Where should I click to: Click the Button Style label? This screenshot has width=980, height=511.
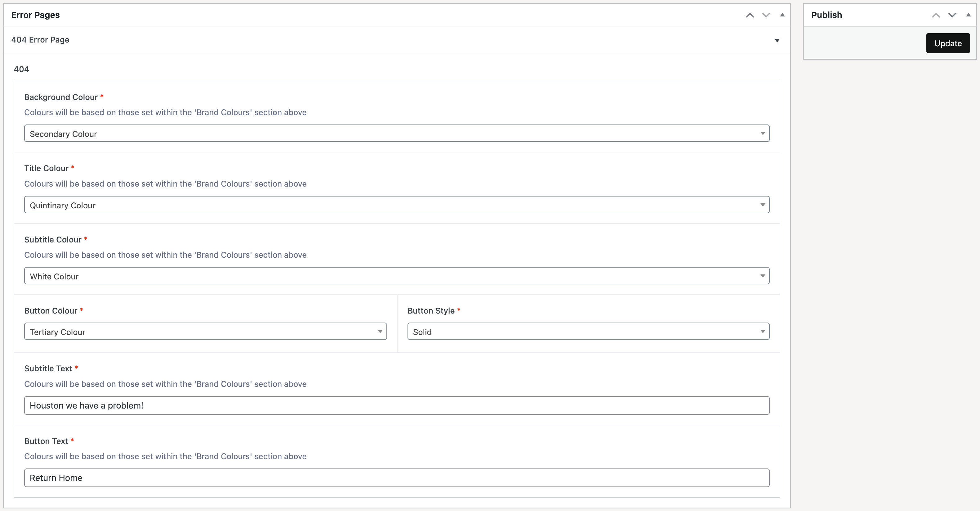coord(431,311)
